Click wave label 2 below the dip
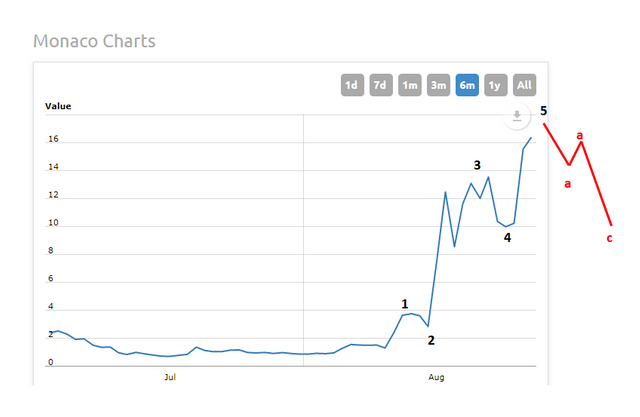 coord(431,340)
